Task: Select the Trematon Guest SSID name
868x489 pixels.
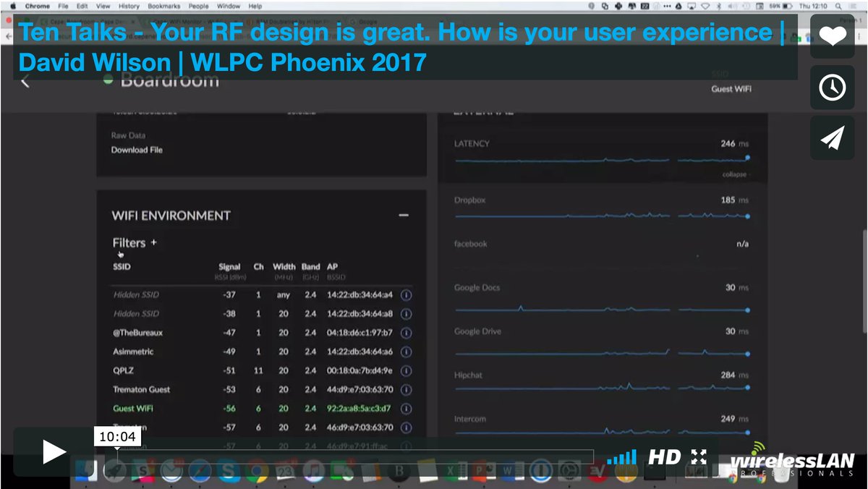Action: pyautogui.click(x=141, y=389)
